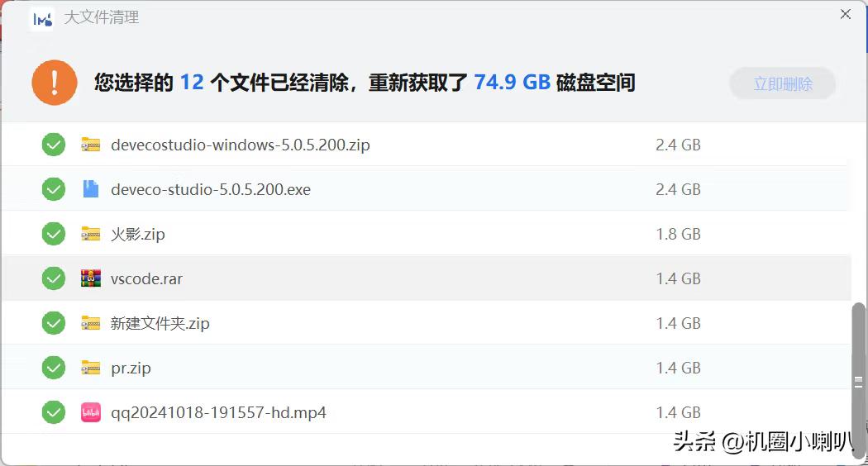This screenshot has width=868, height=466.
Task: Toggle the green check for devecostudio-windows-5.0.5.200.zip
Action: (x=54, y=145)
